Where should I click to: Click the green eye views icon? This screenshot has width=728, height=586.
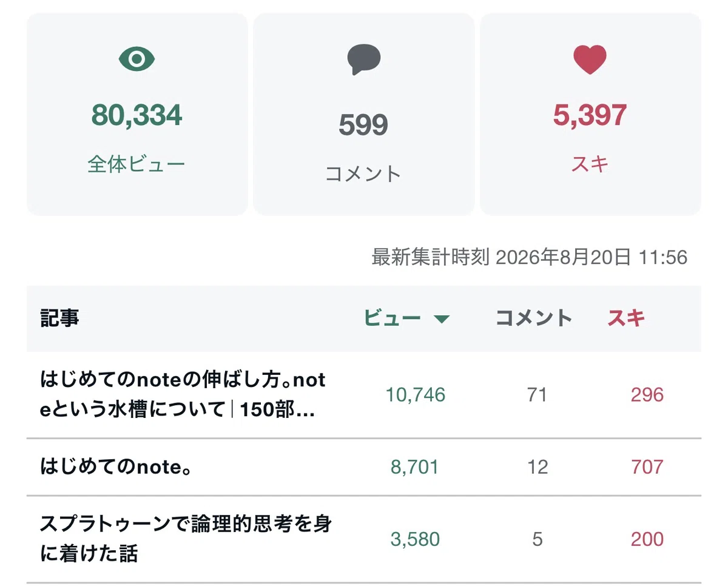pyautogui.click(x=136, y=59)
